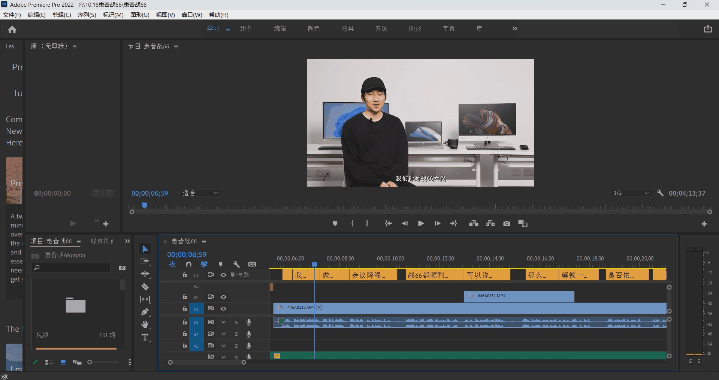719x380 pixels.
Task: Switch Project panel to icon view
Action: click(x=63, y=362)
